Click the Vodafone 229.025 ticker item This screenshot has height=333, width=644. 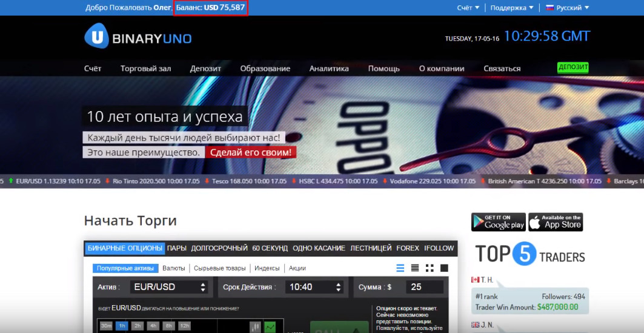tap(429, 181)
